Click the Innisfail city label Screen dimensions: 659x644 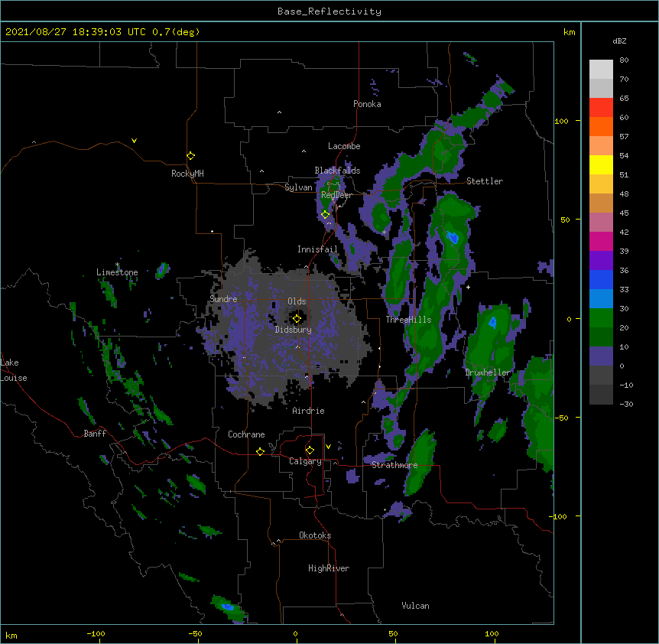(317, 249)
